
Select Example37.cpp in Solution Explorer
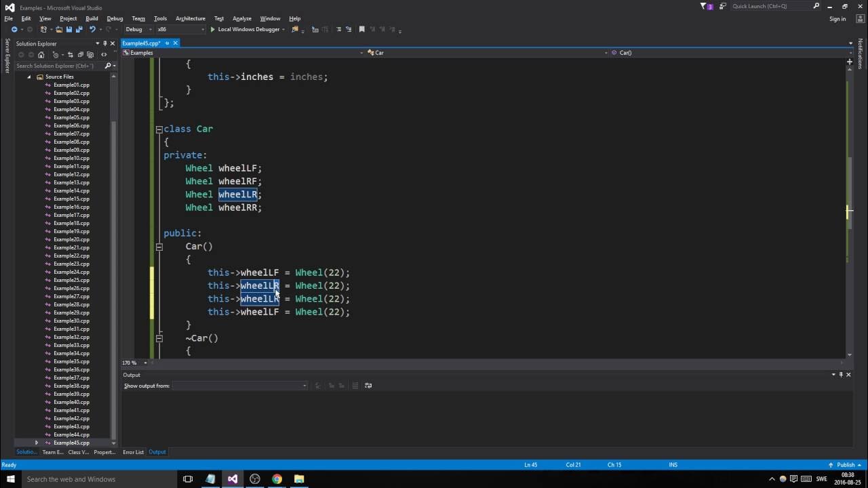(x=71, y=378)
